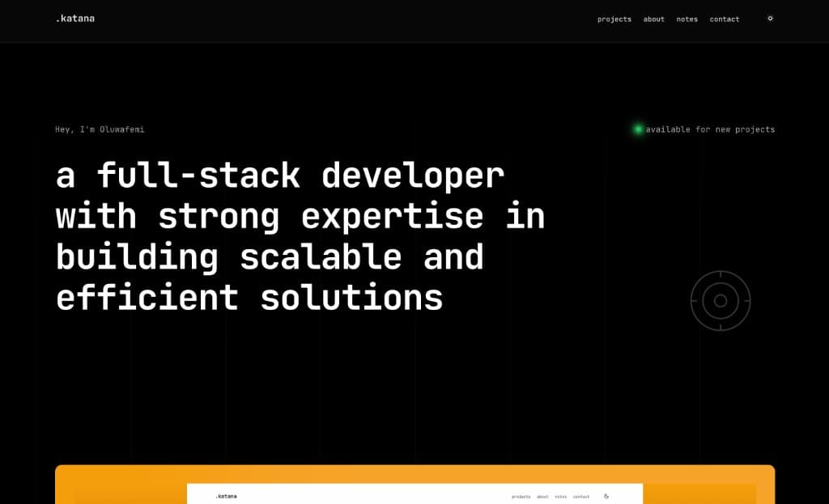Toggle the light/dark theme sun icon
The width and height of the screenshot is (829, 504).
(770, 19)
